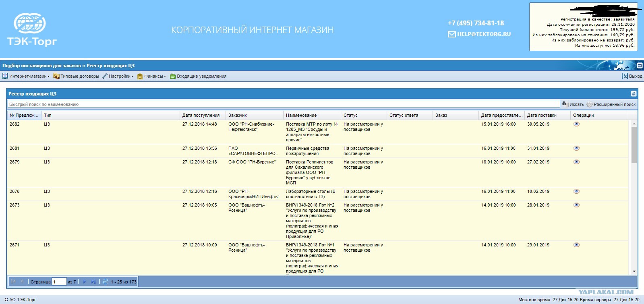Click the envelope email icon
Viewport: 644px width, 304px height.
click(451, 34)
